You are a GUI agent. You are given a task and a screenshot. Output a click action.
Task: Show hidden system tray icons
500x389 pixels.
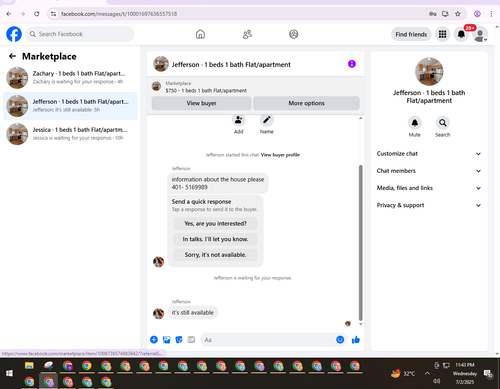pos(427,373)
